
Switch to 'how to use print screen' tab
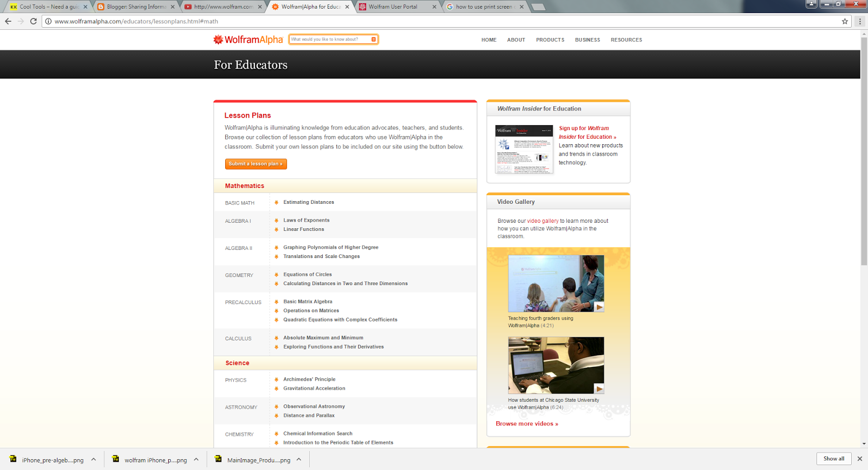pos(484,7)
